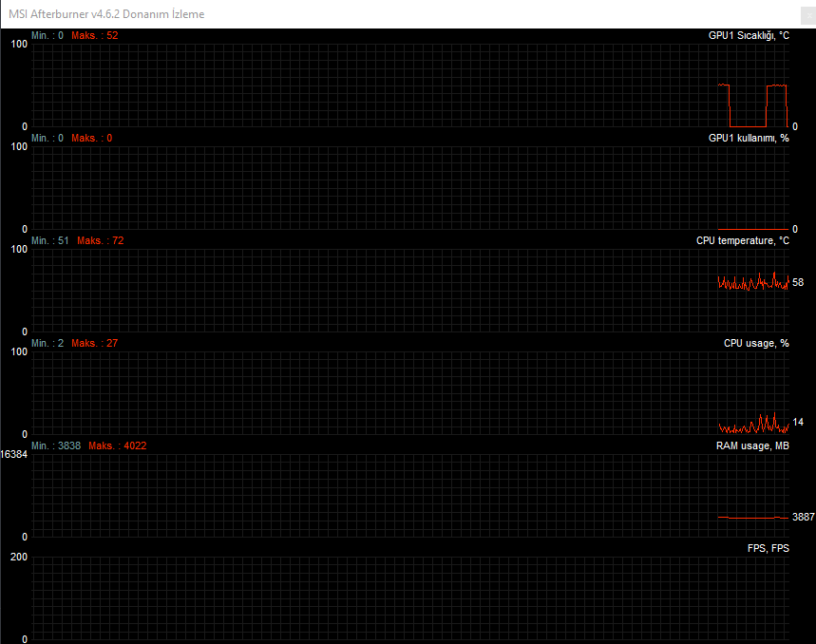The image size is (816, 644).
Task: Click the Maks. : 52 value
Action: click(x=95, y=35)
